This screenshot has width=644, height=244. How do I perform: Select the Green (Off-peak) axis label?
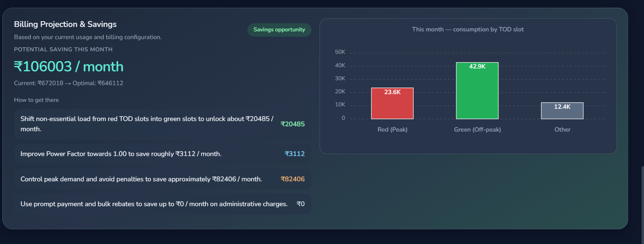[477, 129]
